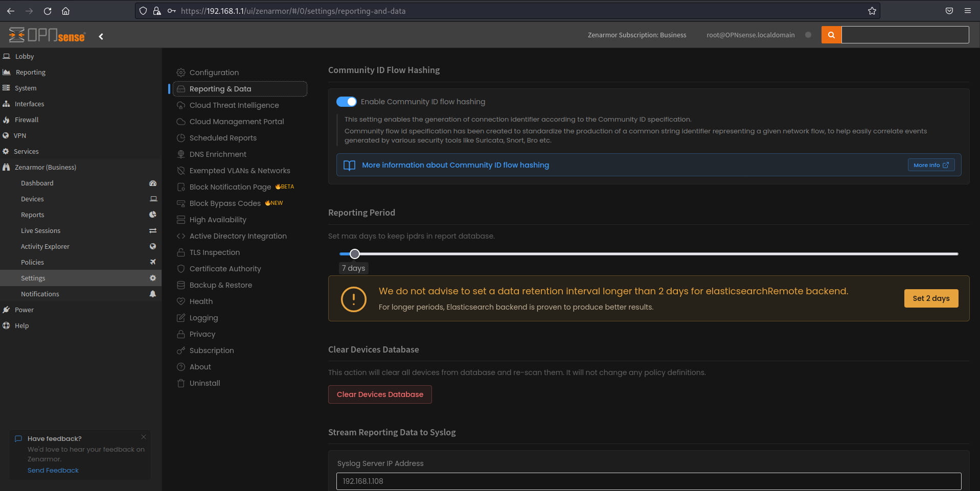Go back using browser back arrow
The width and height of the screenshot is (980, 491).
pyautogui.click(x=11, y=11)
